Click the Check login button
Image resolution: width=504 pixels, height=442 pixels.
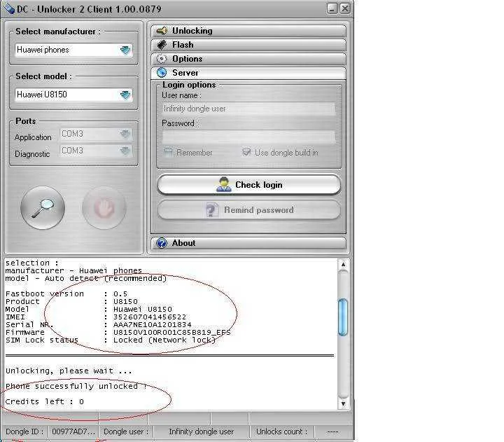click(248, 185)
